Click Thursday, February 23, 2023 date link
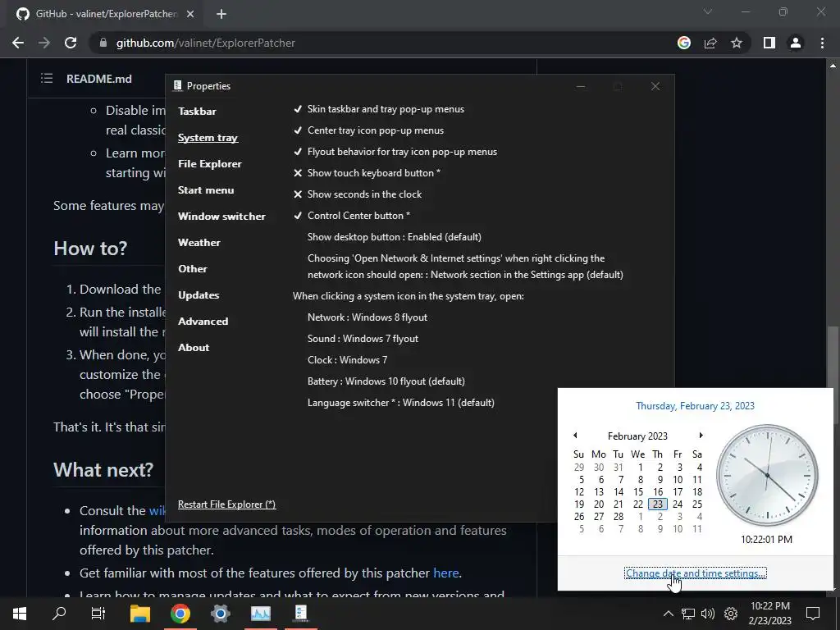Image resolution: width=840 pixels, height=630 pixels. coord(695,406)
